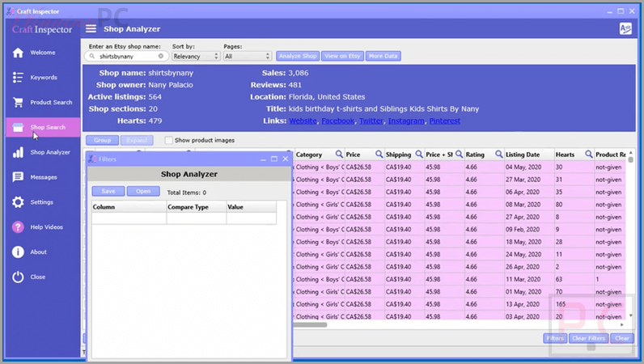
Task: Toggle Show product images checkbox
Action: [168, 140]
